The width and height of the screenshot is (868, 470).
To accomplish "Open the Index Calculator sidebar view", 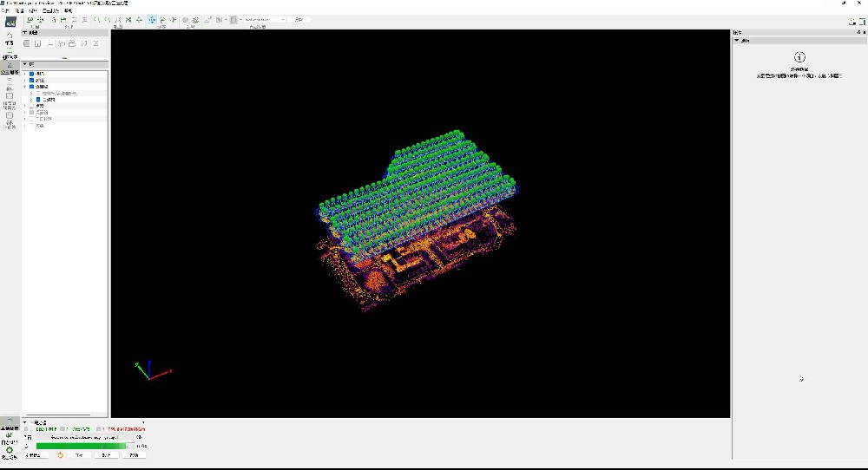I will click(x=10, y=120).
